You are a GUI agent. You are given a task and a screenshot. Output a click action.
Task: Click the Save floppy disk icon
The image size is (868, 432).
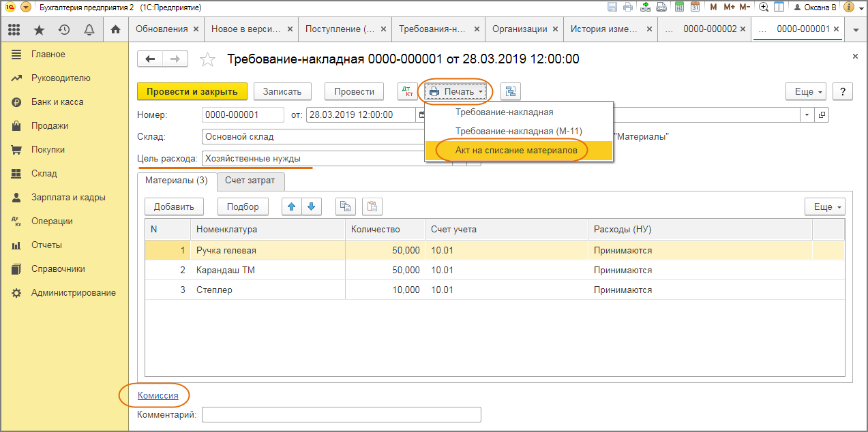(x=612, y=7)
